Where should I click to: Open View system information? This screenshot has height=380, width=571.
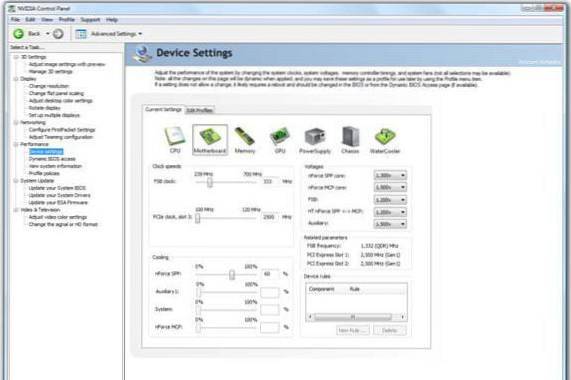[x=55, y=166]
